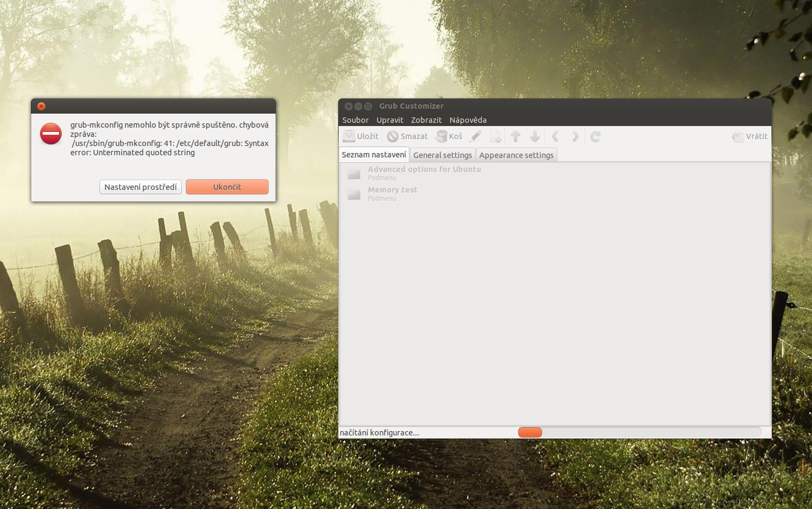Select Advanced options for Ubuntu entry
Image resolution: width=812 pixels, height=509 pixels.
tap(554, 173)
